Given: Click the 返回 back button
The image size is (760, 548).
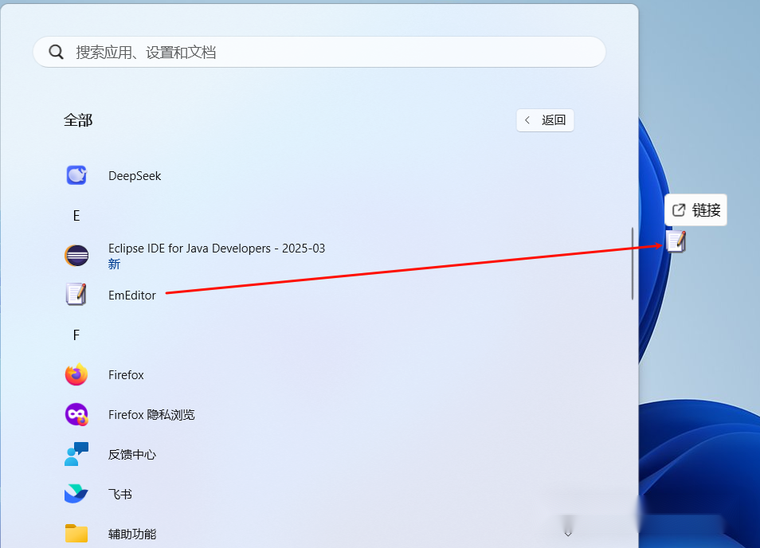Looking at the screenshot, I should click(545, 120).
